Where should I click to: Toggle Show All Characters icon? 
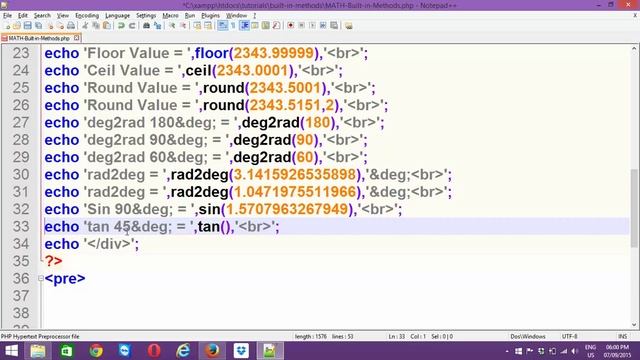pos(233,26)
